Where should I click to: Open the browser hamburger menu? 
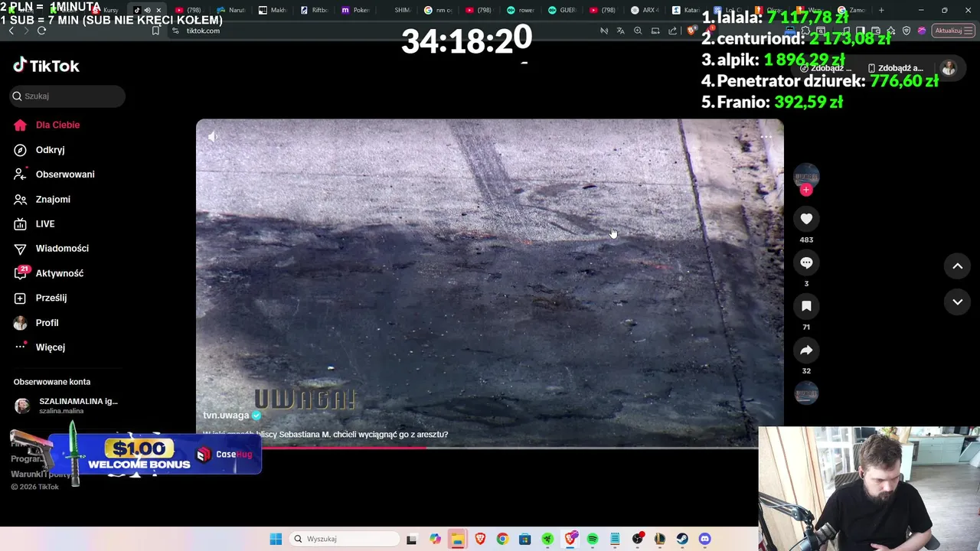969,31
